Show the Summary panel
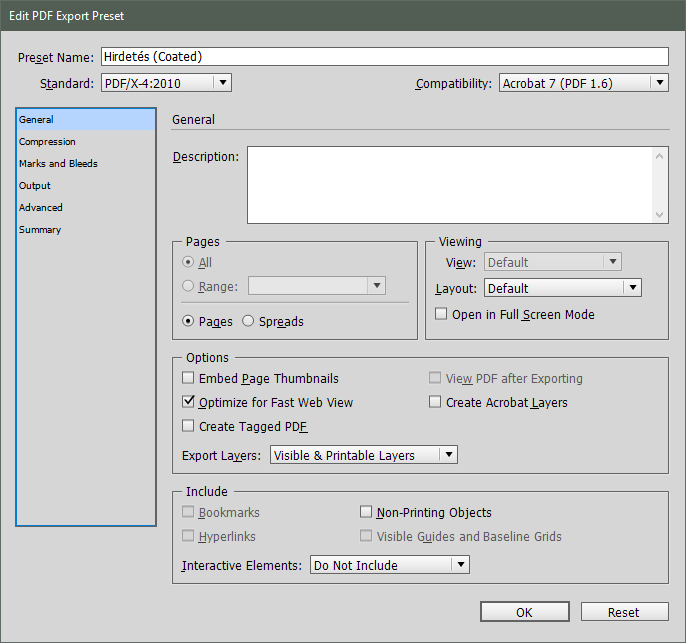The image size is (686, 643). click(40, 230)
